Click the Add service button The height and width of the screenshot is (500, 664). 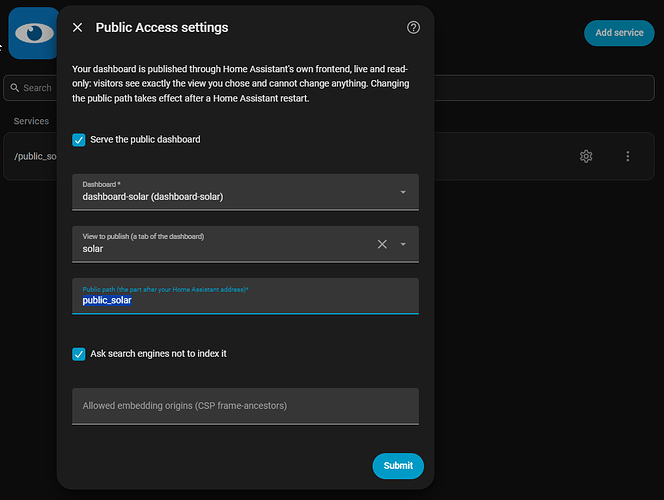619,33
